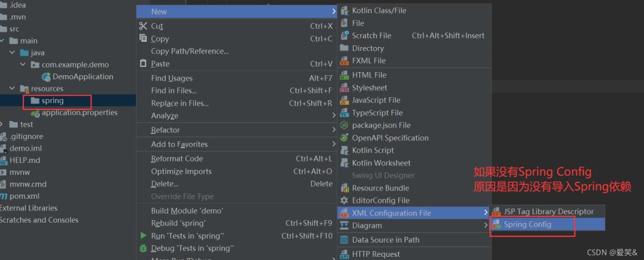
Task: Click the pom.xml Maven icon
Action: (x=4, y=196)
